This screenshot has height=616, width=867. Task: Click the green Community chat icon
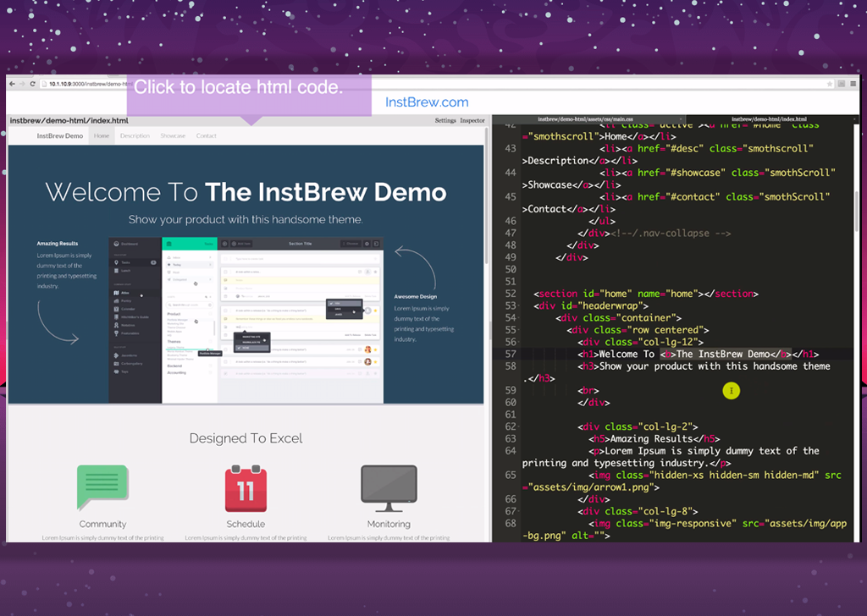(102, 487)
